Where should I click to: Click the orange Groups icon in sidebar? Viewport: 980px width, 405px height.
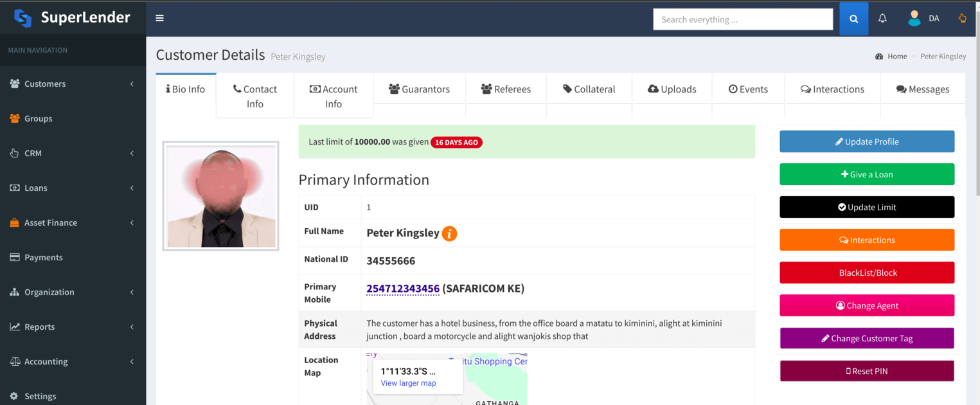coord(15,118)
